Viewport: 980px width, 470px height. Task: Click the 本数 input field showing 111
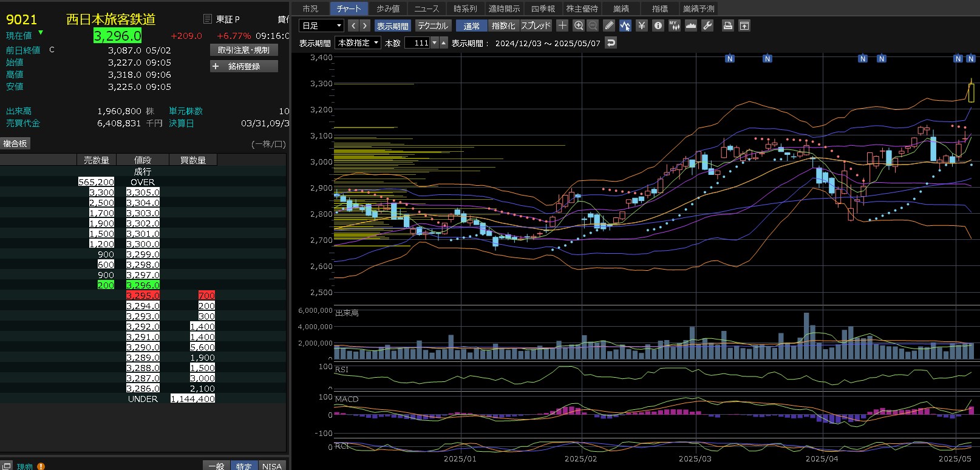click(417, 43)
